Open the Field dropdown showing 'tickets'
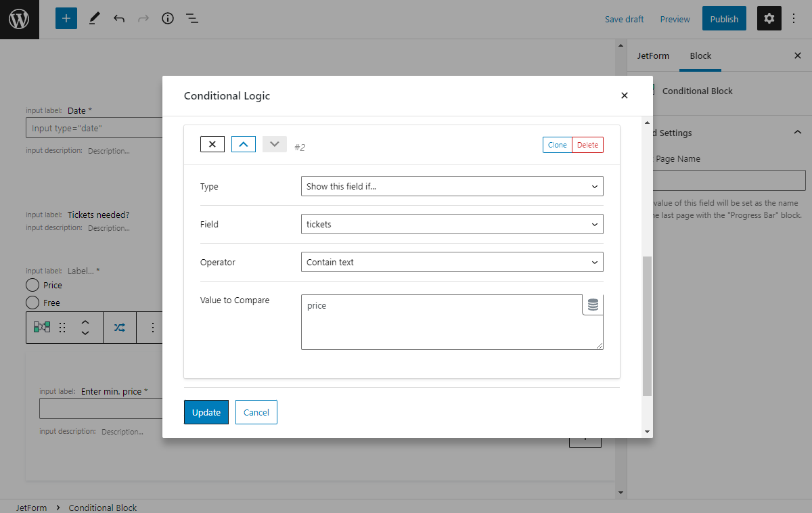812x513 pixels. [452, 224]
